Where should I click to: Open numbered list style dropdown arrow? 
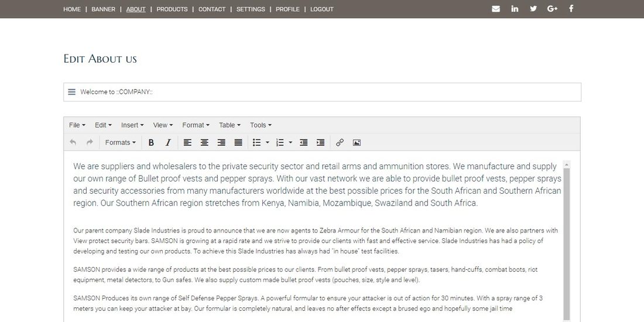(290, 142)
